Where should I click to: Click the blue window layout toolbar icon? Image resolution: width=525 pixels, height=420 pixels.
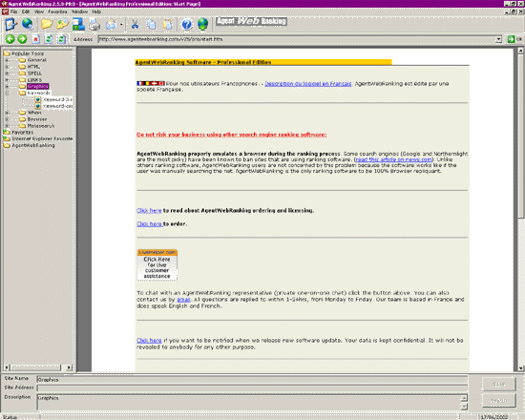point(78,24)
